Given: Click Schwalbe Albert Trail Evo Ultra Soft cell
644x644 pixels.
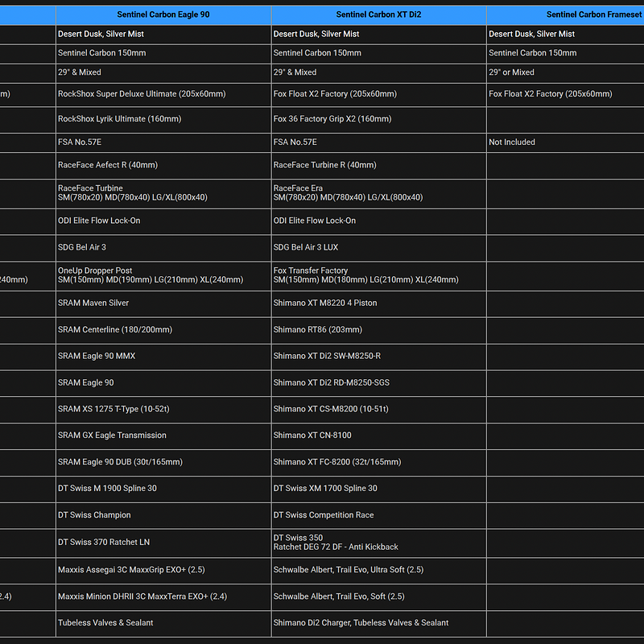Looking at the screenshot, I should point(378,571).
